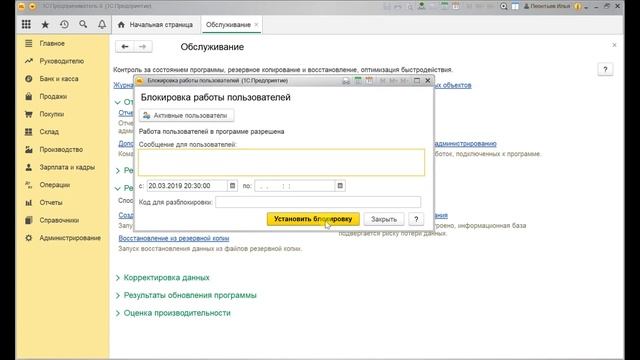Open Восстановление из резервной копии link

[x=174, y=238]
